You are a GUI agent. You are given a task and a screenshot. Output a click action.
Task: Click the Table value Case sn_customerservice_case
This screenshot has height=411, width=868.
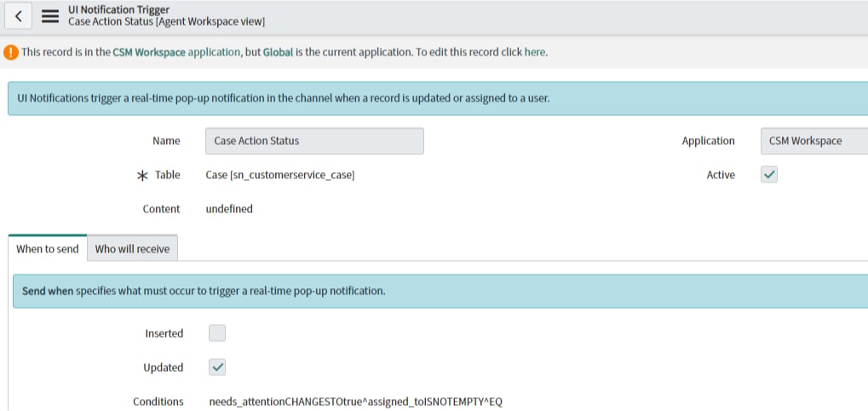click(280, 175)
